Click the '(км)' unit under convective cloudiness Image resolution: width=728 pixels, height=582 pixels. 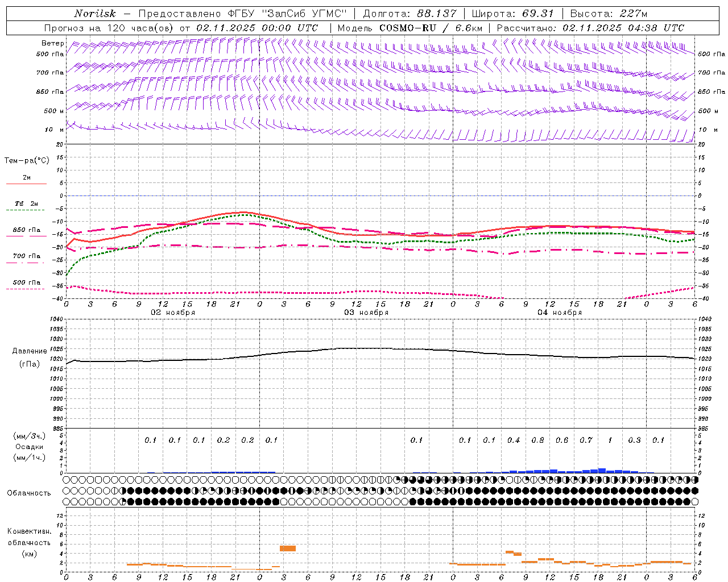[x=30, y=554]
